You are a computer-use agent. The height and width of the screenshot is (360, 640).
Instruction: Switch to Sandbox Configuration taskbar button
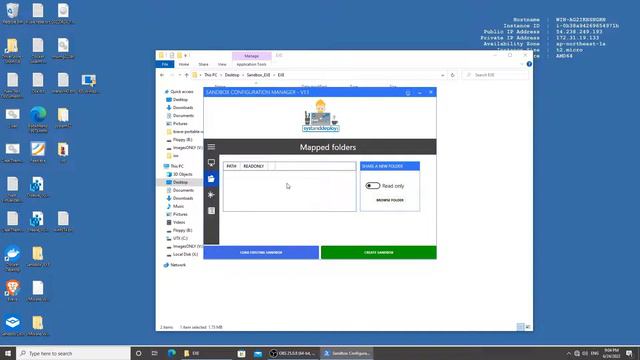[x=347, y=353]
